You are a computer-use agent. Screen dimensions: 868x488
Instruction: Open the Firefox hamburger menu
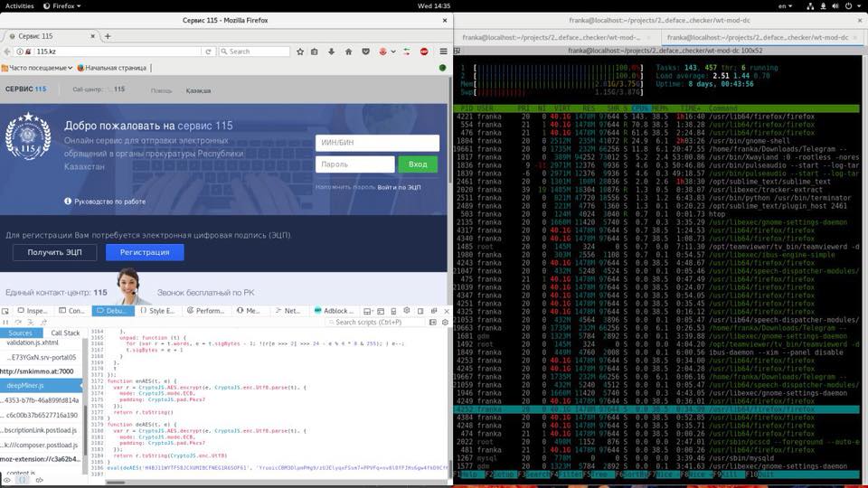[443, 52]
